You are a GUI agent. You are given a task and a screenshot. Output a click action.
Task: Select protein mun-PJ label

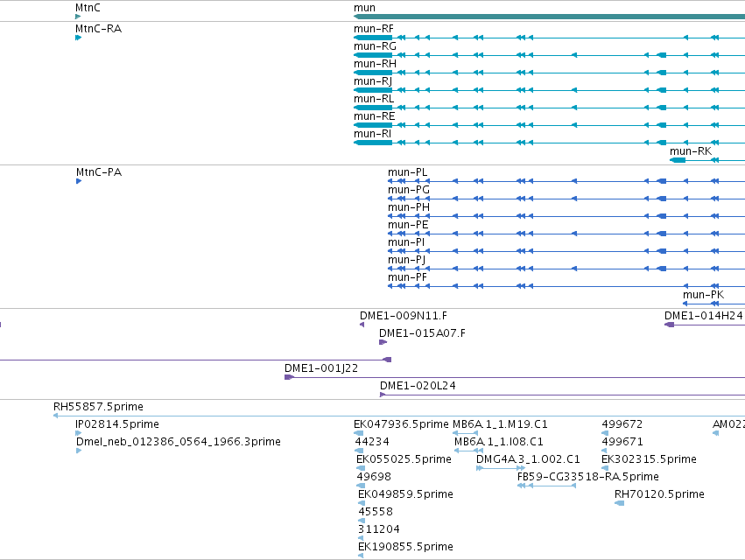[407, 260]
